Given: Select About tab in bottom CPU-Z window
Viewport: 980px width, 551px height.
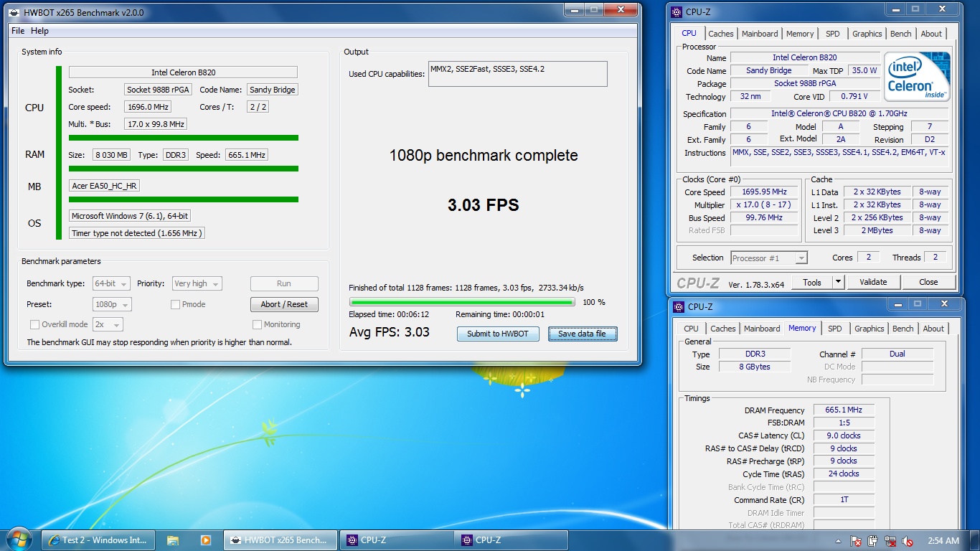Looking at the screenshot, I should tap(933, 329).
